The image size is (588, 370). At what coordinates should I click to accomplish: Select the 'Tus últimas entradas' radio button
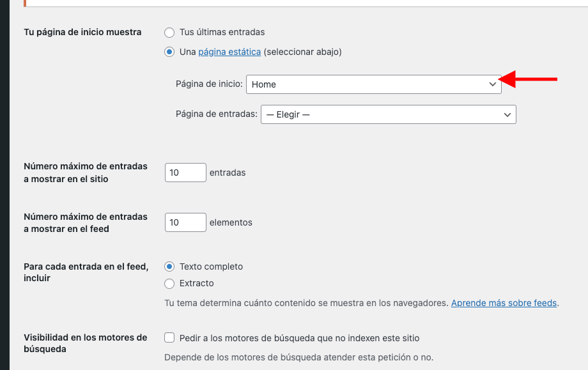[x=169, y=33]
